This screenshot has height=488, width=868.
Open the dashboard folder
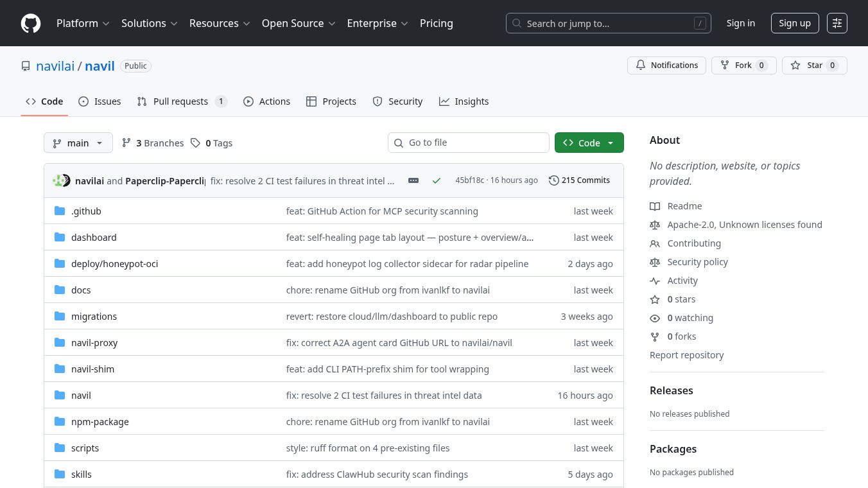(x=94, y=238)
